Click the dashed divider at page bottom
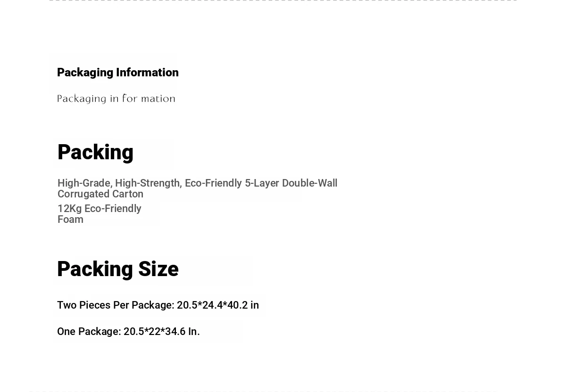The image size is (566, 392). point(262,391)
